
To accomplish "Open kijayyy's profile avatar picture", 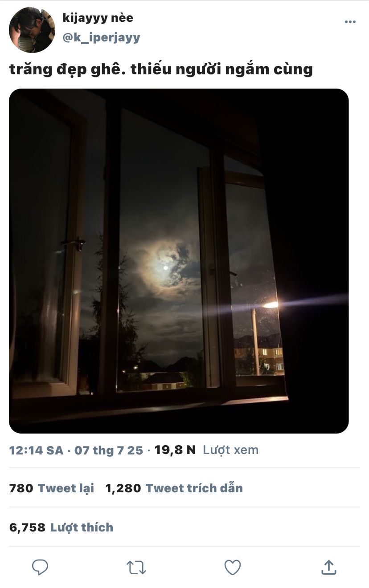I will [x=32, y=30].
